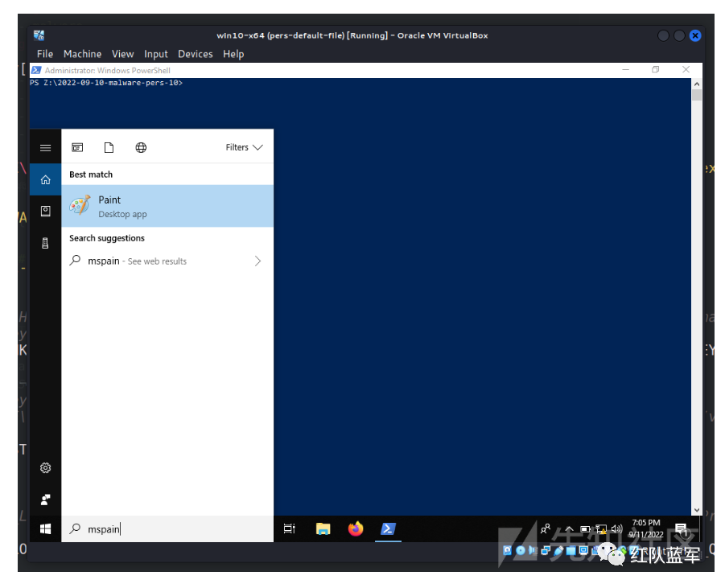Open VirtualBox Machine menu
This screenshot has width=725, height=588.
pyautogui.click(x=82, y=54)
